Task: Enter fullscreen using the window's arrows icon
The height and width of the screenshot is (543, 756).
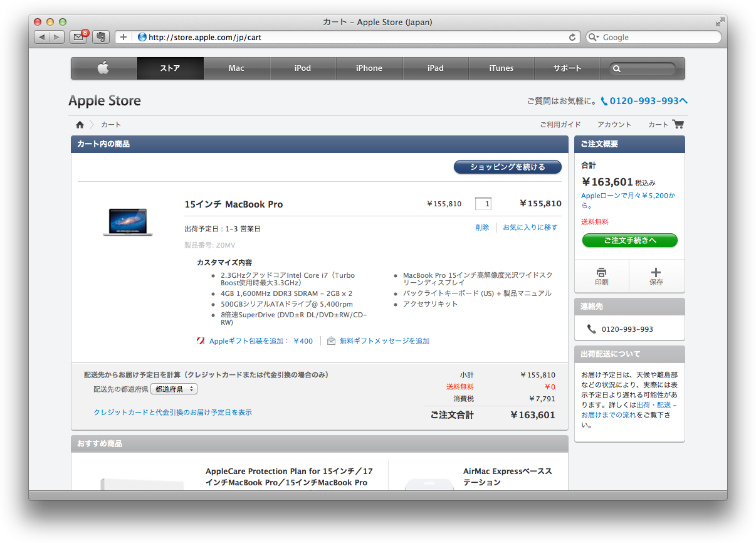Action: [720, 22]
